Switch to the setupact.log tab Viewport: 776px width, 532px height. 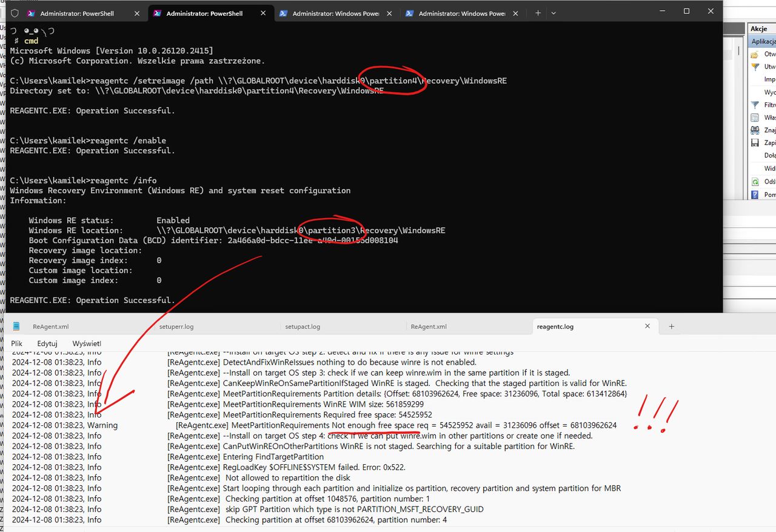click(x=303, y=326)
